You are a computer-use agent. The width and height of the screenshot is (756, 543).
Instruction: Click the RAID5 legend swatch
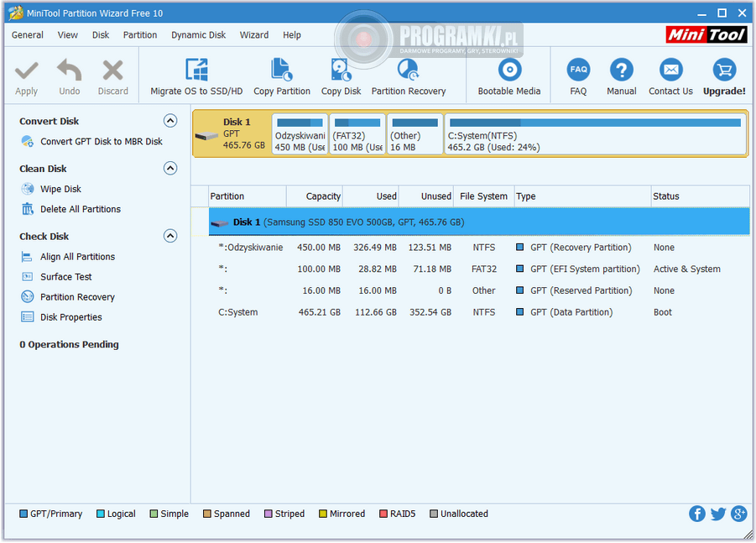click(383, 514)
